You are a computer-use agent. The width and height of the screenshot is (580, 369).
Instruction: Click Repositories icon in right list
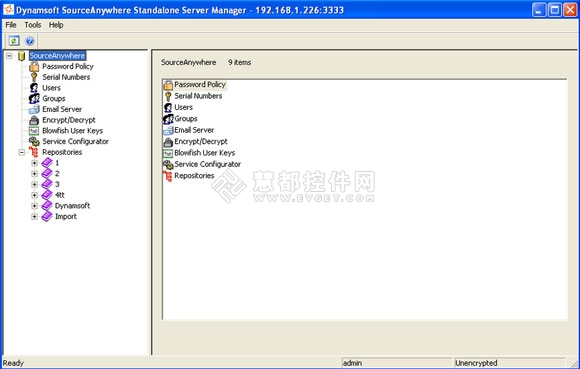(168, 176)
